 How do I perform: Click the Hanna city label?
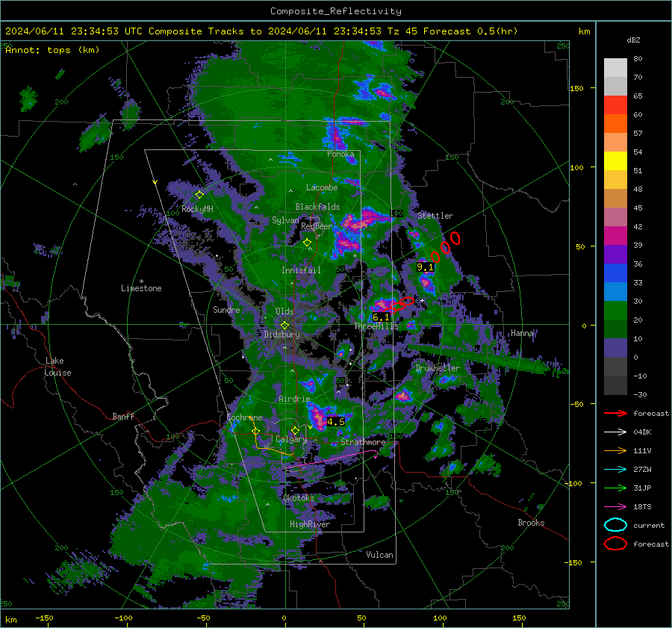click(x=523, y=333)
